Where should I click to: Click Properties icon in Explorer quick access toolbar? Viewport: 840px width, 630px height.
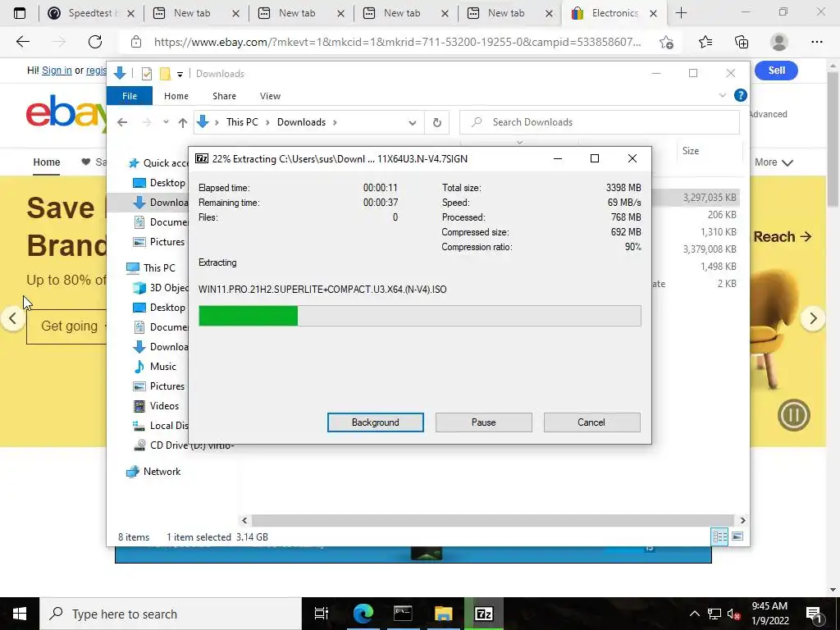coord(146,74)
